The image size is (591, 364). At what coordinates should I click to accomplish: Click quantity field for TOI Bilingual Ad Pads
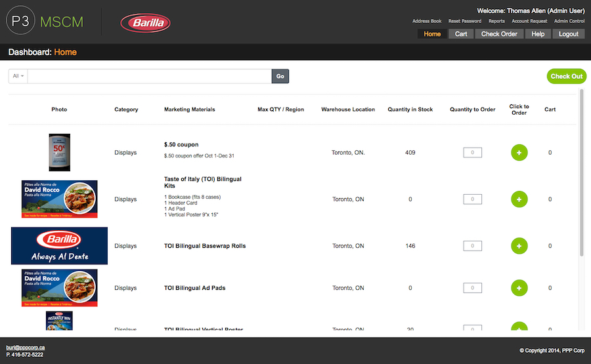click(x=472, y=288)
